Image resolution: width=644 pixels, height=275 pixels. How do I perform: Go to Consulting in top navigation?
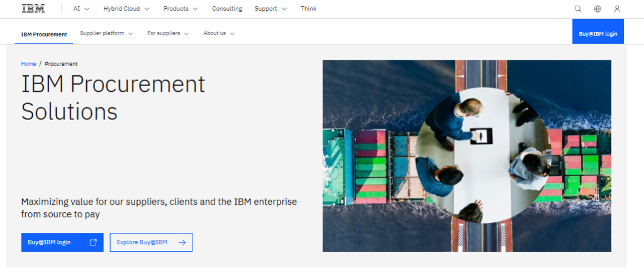coord(227,9)
